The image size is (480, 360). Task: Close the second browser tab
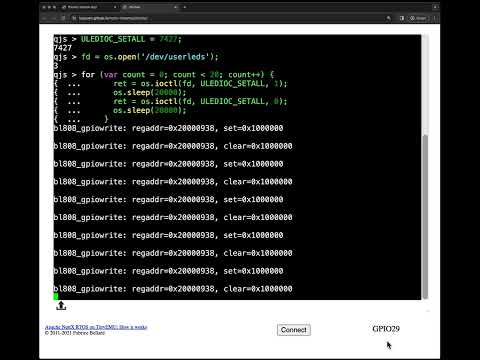point(176,7)
